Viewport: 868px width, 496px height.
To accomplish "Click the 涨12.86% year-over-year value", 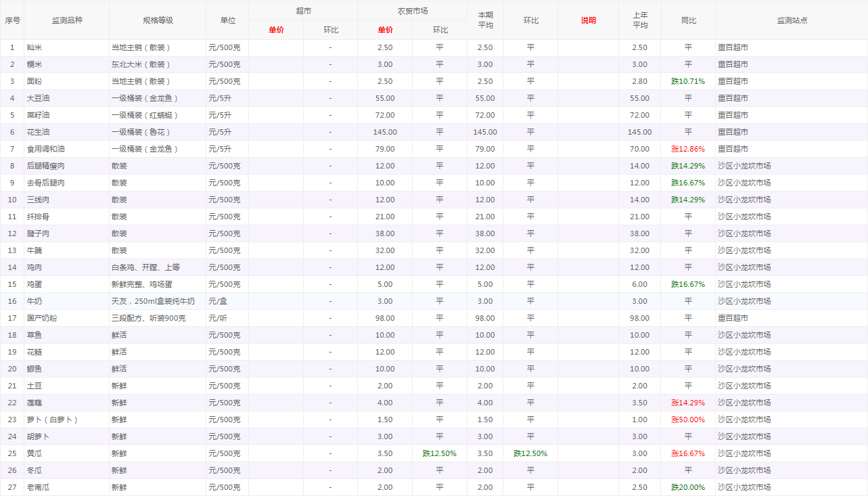I will (x=688, y=149).
